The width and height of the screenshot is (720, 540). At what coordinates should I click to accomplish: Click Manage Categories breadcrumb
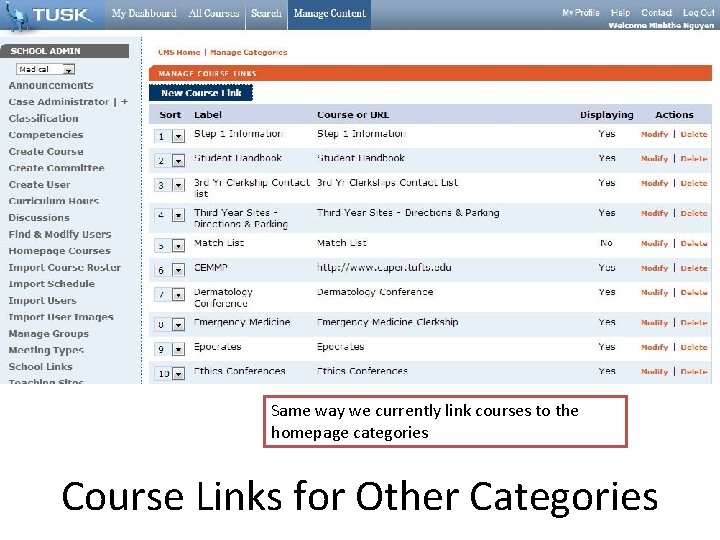[x=248, y=52]
